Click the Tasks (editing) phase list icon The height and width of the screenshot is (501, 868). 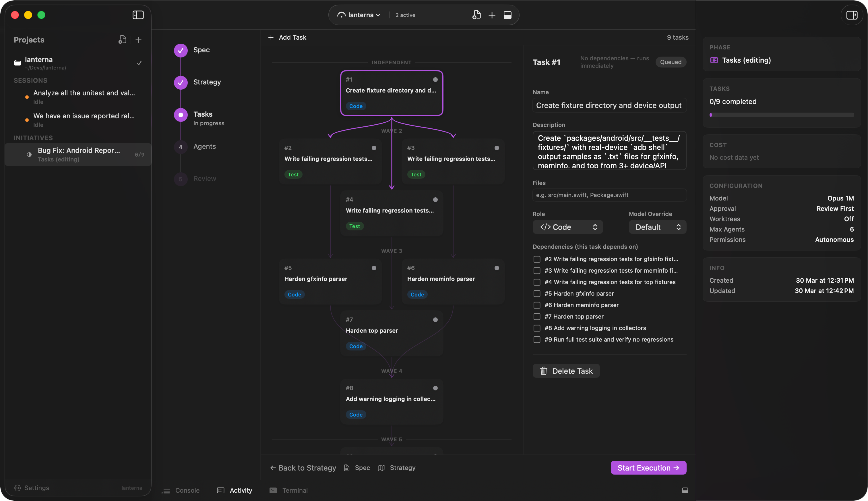click(x=714, y=60)
